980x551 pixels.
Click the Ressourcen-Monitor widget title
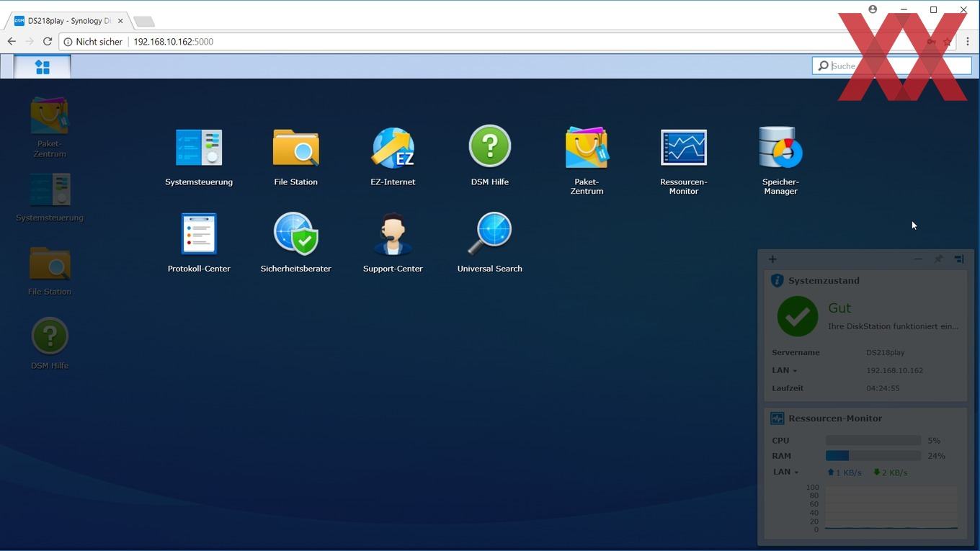tap(835, 418)
